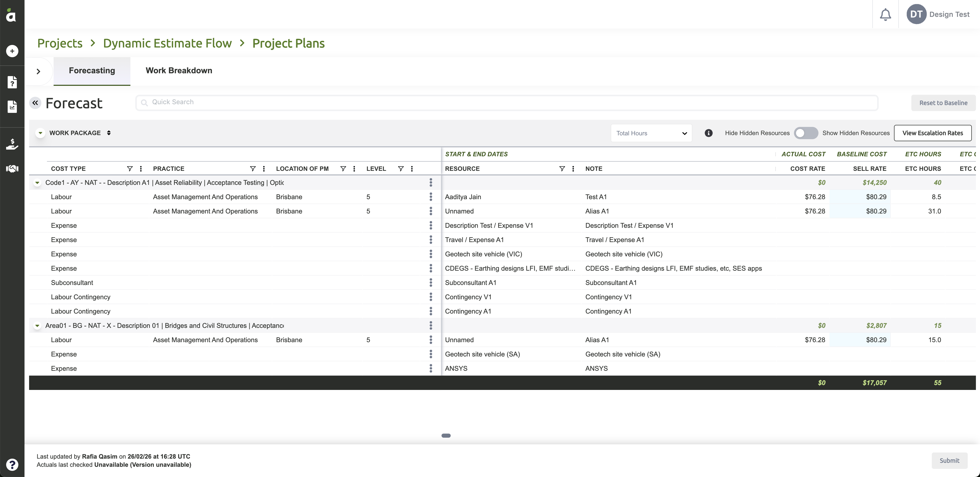Image resolution: width=980 pixels, height=477 pixels.
Task: Open the report chart document sidebar icon
Action: point(12,106)
